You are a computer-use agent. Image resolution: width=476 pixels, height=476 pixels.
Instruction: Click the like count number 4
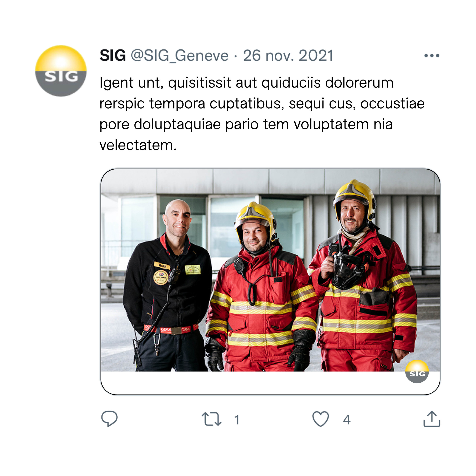(347, 420)
